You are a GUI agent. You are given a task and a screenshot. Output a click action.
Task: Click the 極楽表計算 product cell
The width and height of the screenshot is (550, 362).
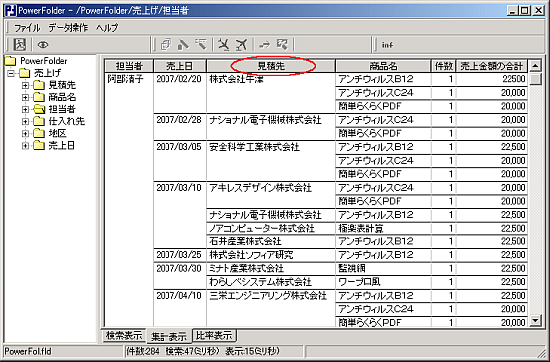pyautogui.click(x=383, y=228)
